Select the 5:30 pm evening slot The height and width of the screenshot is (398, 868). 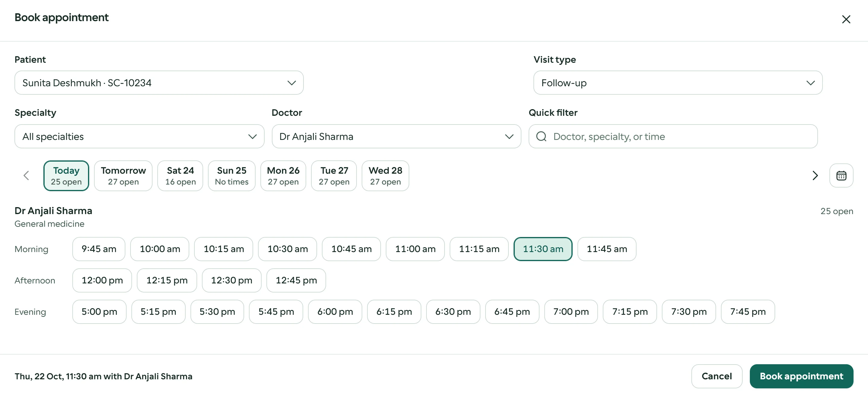point(217,312)
